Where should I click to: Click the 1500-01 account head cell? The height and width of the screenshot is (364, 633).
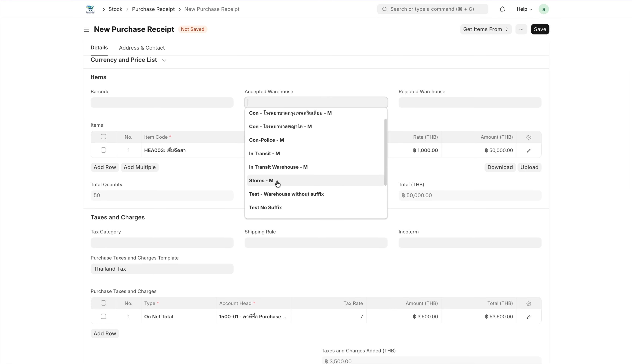point(254,316)
